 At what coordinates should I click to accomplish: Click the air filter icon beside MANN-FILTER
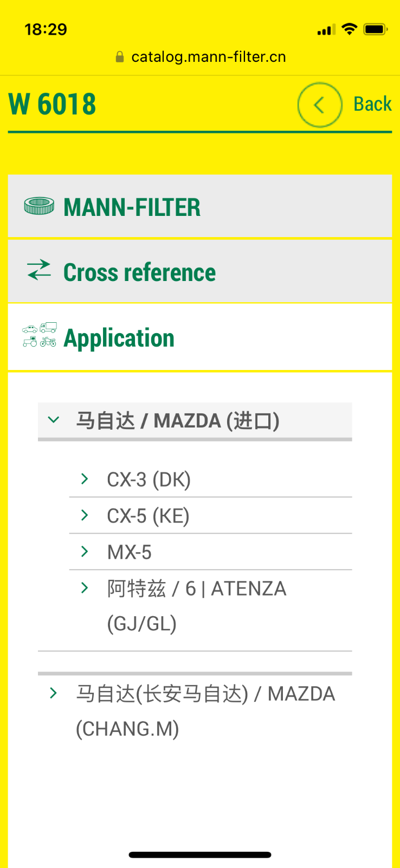(x=39, y=206)
